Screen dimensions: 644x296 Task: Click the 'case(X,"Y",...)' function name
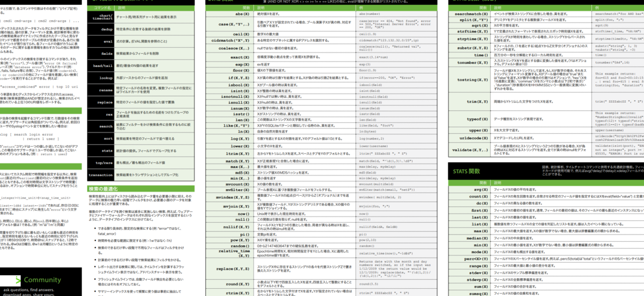pyautogui.click(x=234, y=24)
